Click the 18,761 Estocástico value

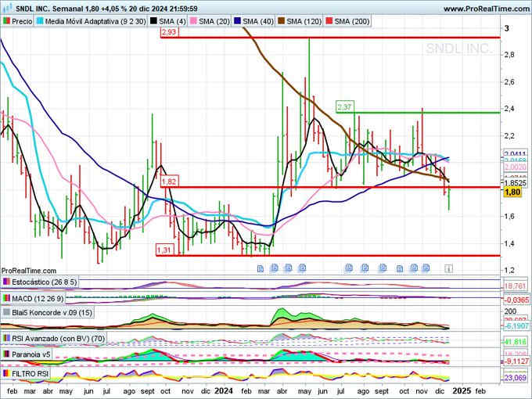pos(515,286)
